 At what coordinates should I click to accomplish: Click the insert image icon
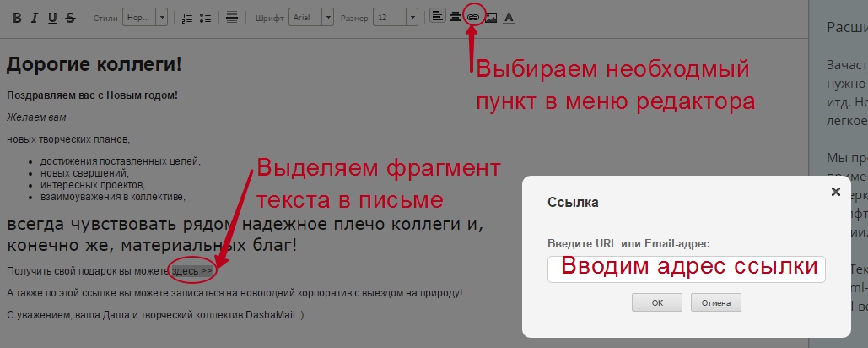tap(491, 18)
